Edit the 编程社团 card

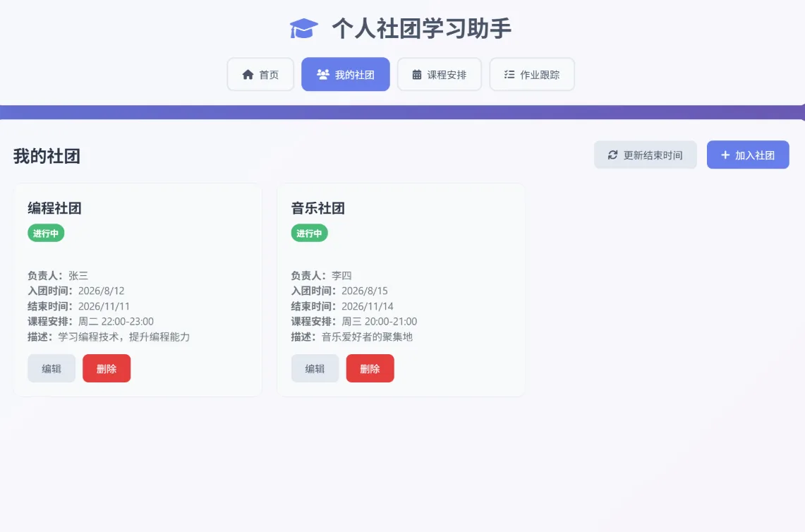52,368
